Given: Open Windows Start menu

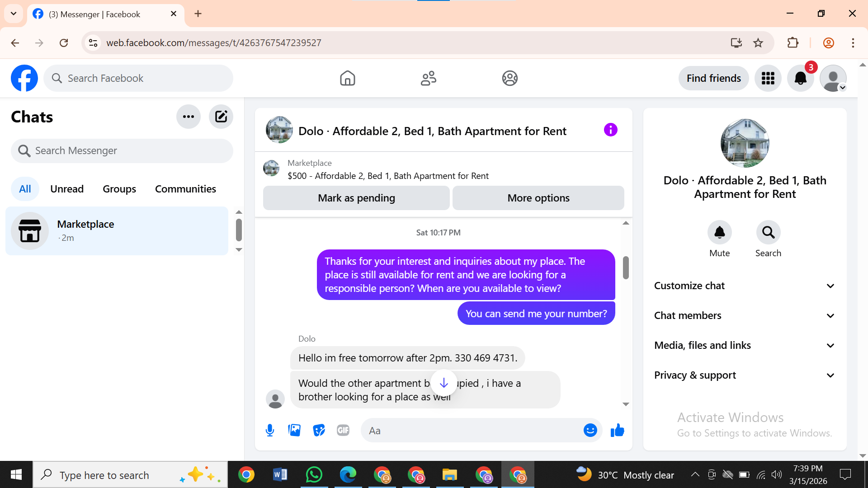Looking at the screenshot, I should [x=16, y=475].
